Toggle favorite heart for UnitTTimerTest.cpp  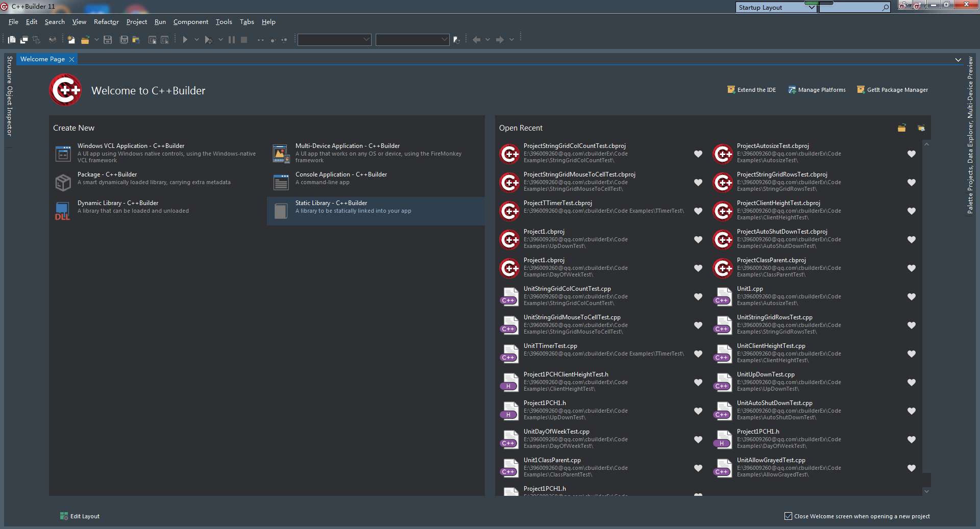click(x=698, y=354)
